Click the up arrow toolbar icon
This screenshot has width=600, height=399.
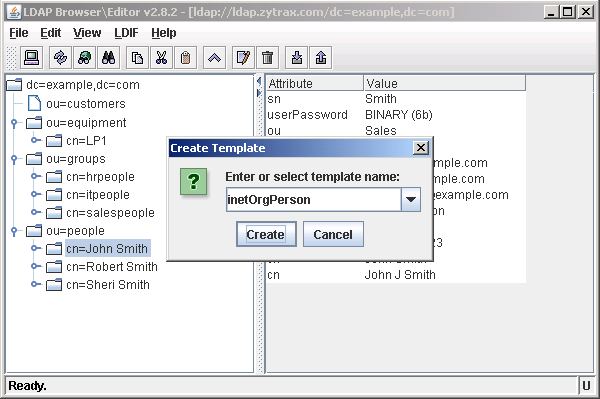(214, 58)
